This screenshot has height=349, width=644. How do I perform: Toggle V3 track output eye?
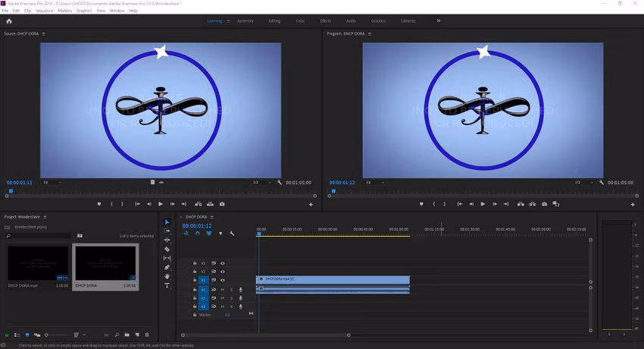click(223, 263)
